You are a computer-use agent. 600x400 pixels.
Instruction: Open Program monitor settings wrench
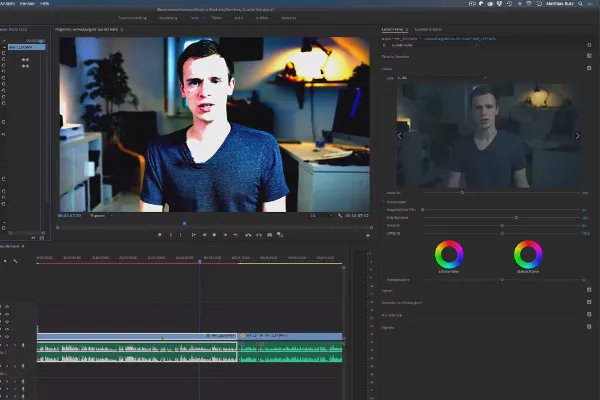pos(340,216)
